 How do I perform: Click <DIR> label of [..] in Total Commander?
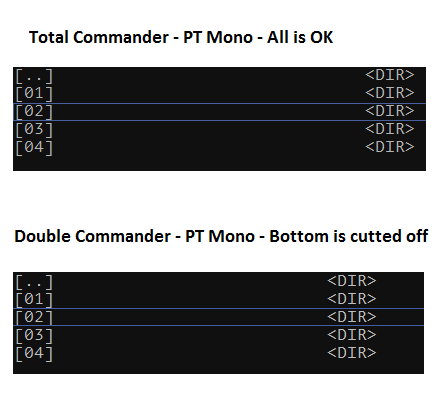[x=389, y=75]
